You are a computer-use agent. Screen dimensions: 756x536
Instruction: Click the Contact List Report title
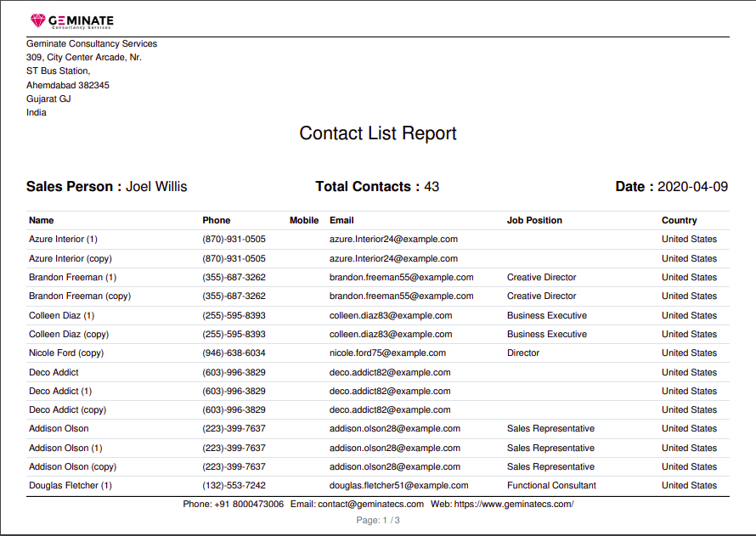click(x=377, y=133)
